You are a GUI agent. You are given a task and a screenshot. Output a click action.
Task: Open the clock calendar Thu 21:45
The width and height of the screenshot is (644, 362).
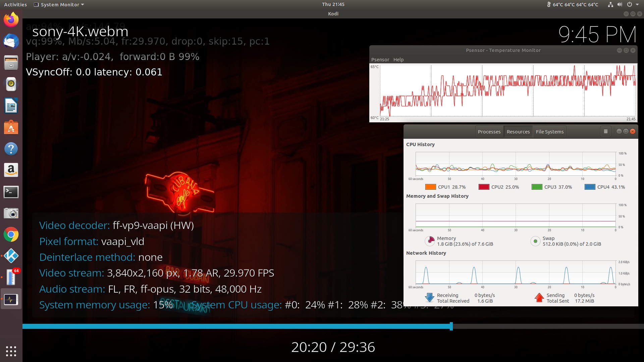333,4
